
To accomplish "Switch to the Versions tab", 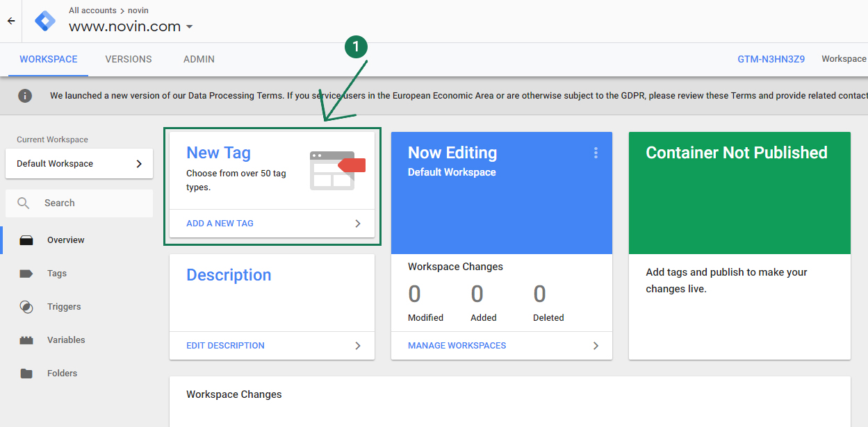I will (x=129, y=60).
